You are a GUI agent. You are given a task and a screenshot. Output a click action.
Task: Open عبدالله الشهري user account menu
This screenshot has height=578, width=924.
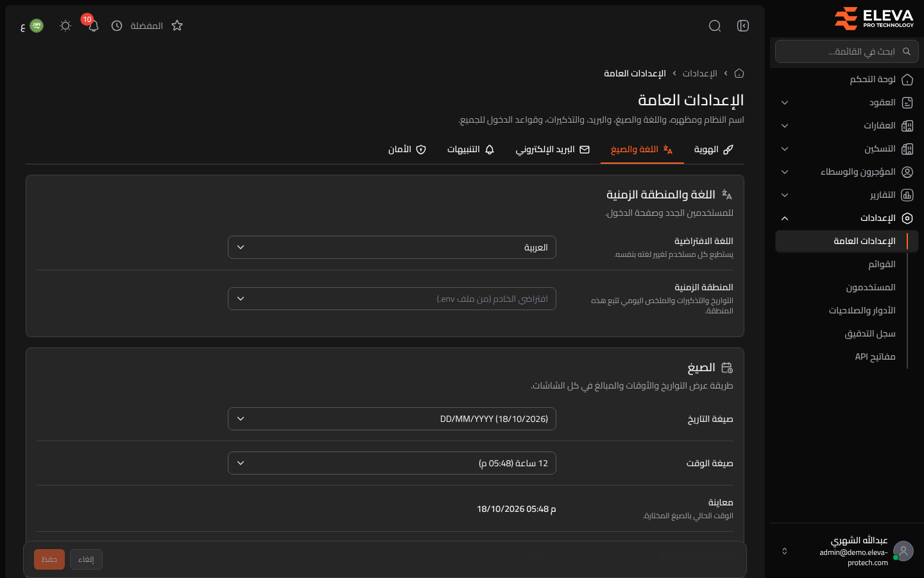847,551
